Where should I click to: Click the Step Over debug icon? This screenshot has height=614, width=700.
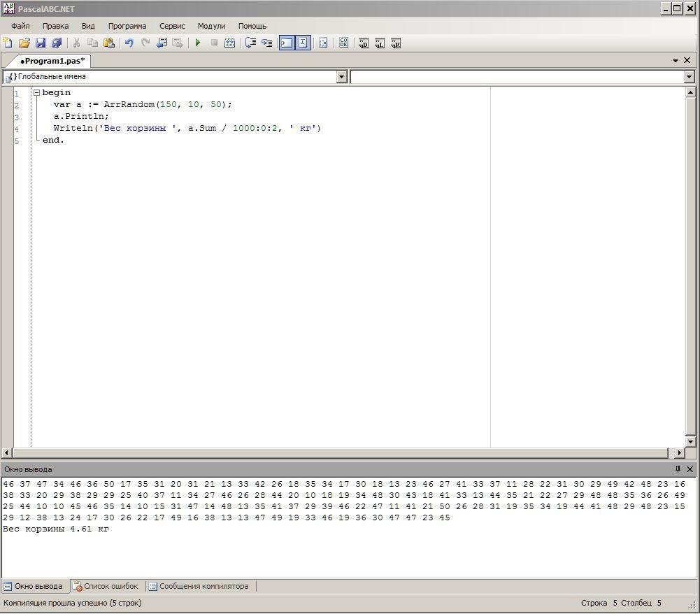tap(250, 43)
